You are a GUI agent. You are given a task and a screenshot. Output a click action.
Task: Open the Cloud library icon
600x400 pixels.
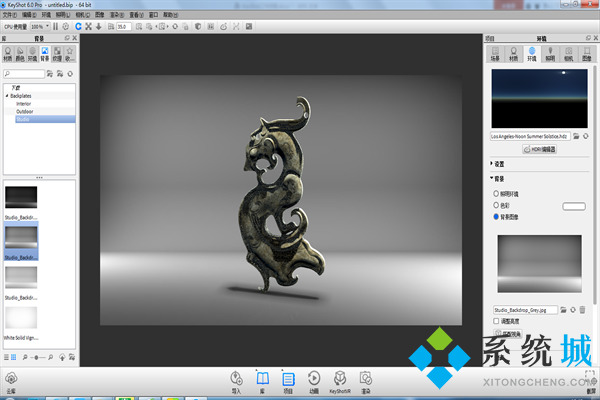point(11,380)
